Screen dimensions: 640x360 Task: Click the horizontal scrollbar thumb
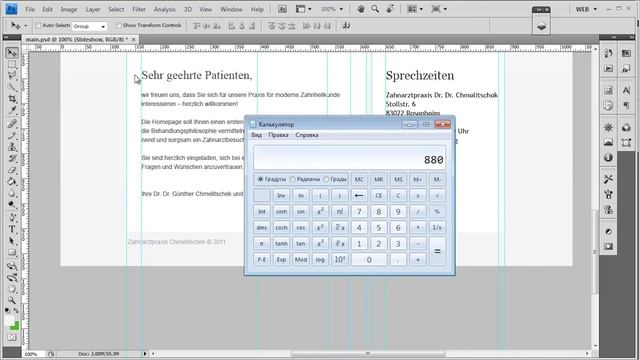click(x=368, y=354)
